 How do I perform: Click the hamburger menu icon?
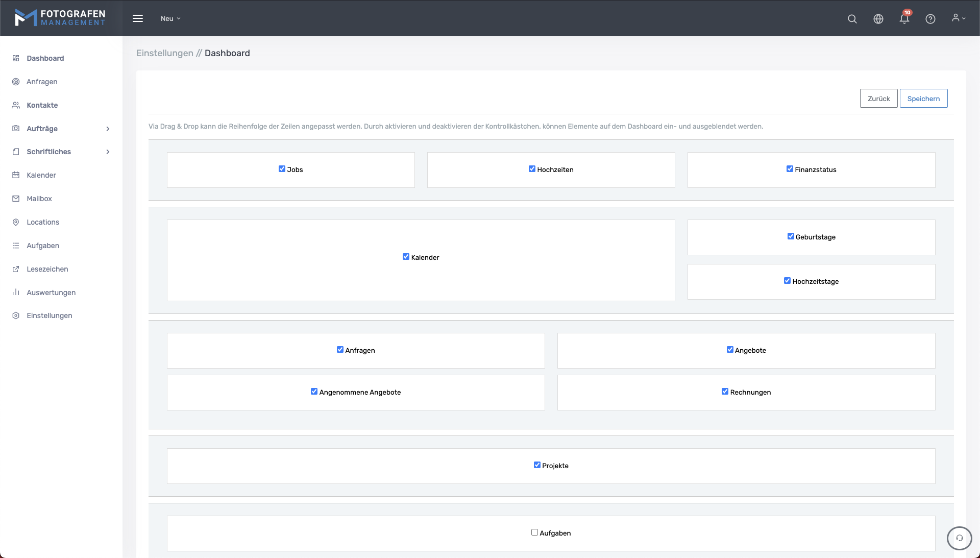138,18
